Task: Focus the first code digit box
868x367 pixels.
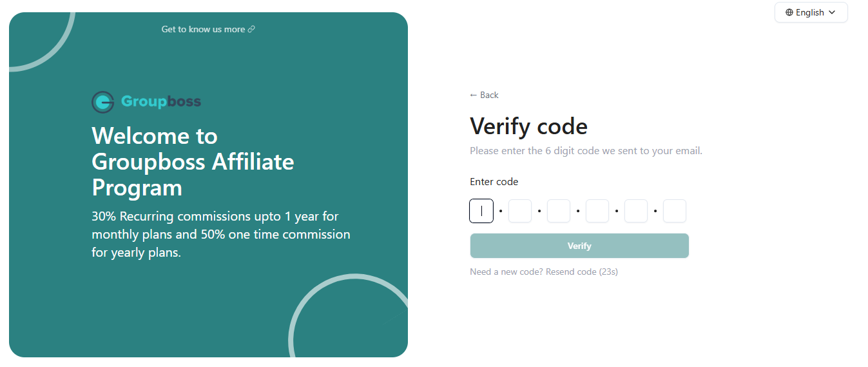Action: (x=481, y=211)
